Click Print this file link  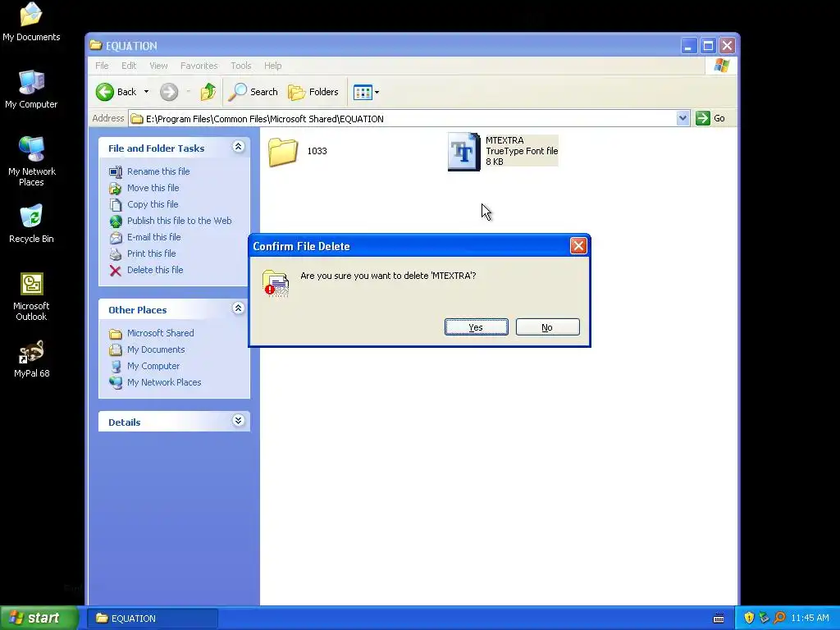click(x=152, y=253)
